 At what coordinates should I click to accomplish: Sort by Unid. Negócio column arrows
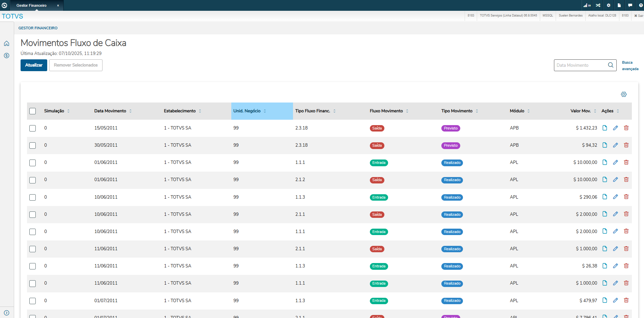coord(265,111)
